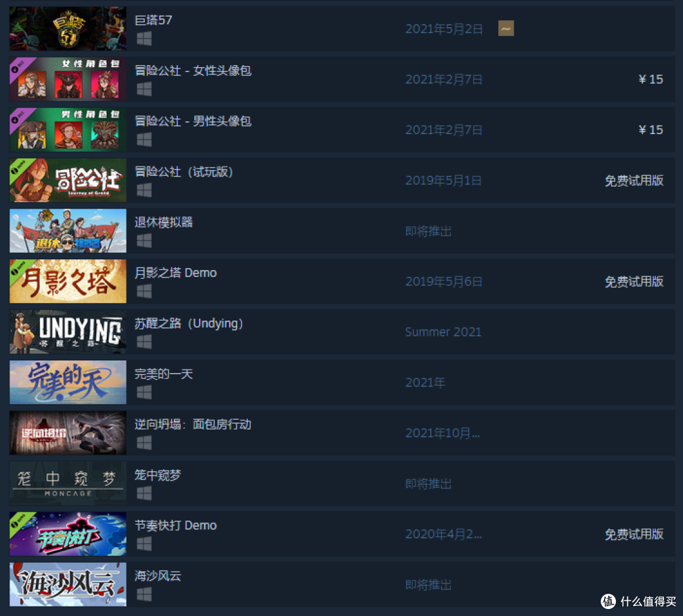Viewport: 683px width, 616px height.
Task: Open the 冒险公社（试玩版）title link
Action: coord(184,171)
